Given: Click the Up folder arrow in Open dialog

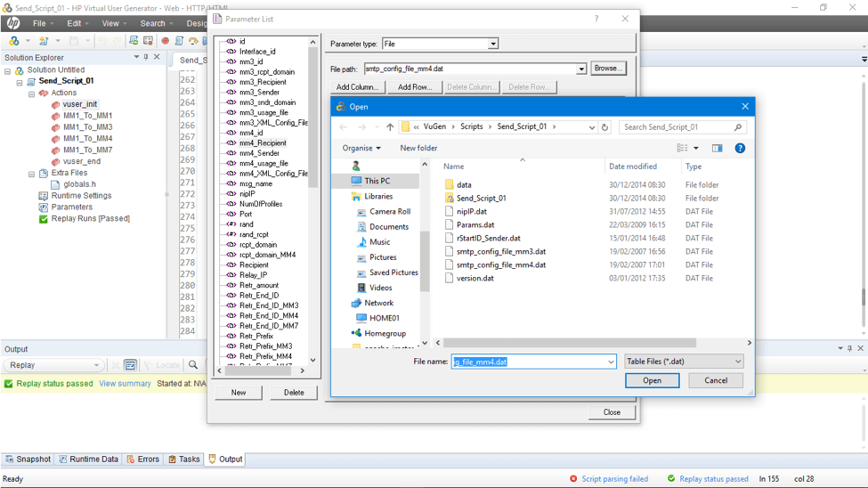Looking at the screenshot, I should point(389,127).
